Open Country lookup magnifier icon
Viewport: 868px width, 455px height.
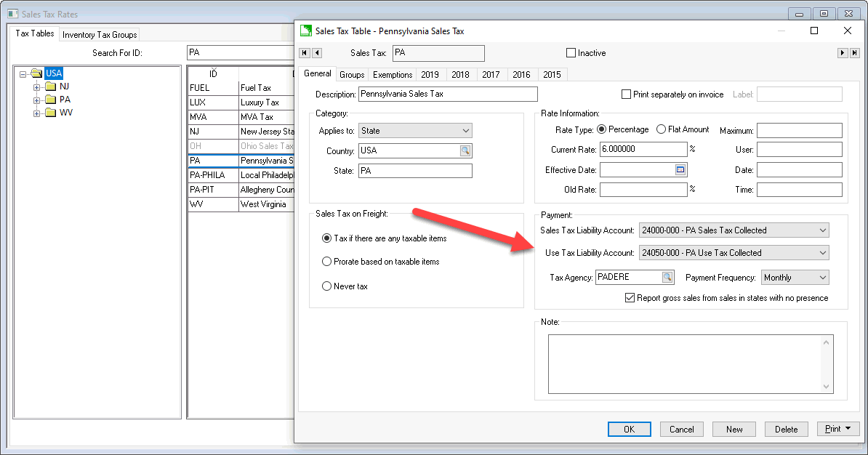pos(465,151)
